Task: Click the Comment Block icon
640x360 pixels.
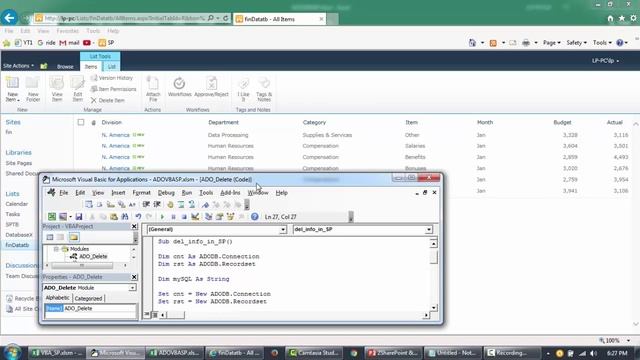Action: (x=181, y=204)
